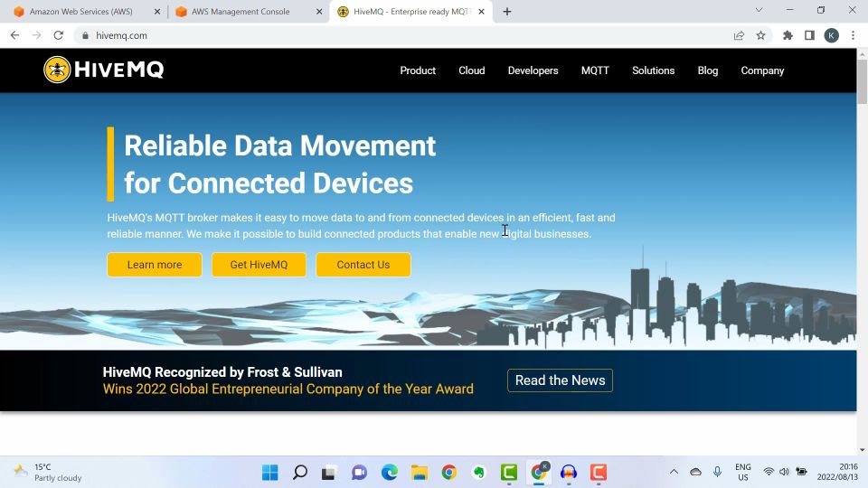
Task: Toggle Chrome side panel
Action: 809,35
